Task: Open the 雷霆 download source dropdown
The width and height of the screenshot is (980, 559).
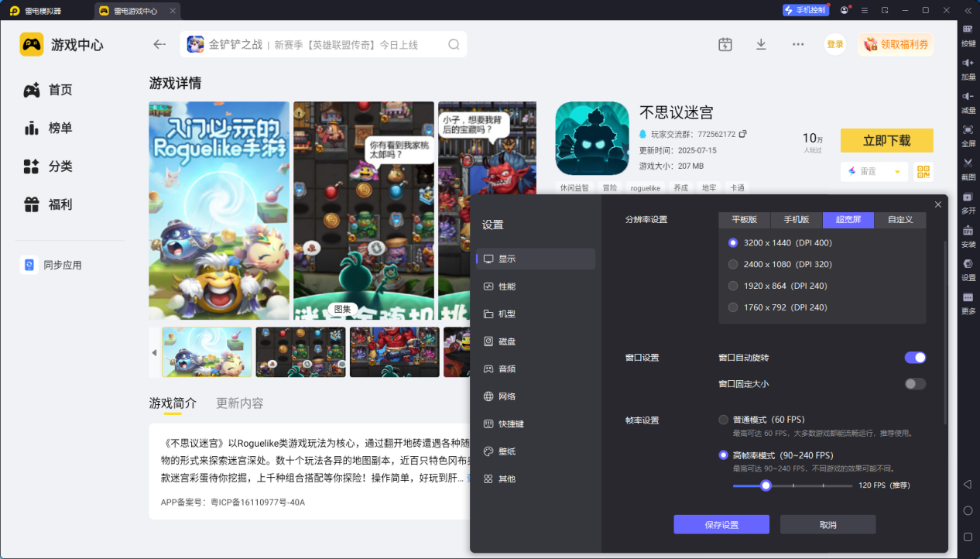Action: coord(873,171)
